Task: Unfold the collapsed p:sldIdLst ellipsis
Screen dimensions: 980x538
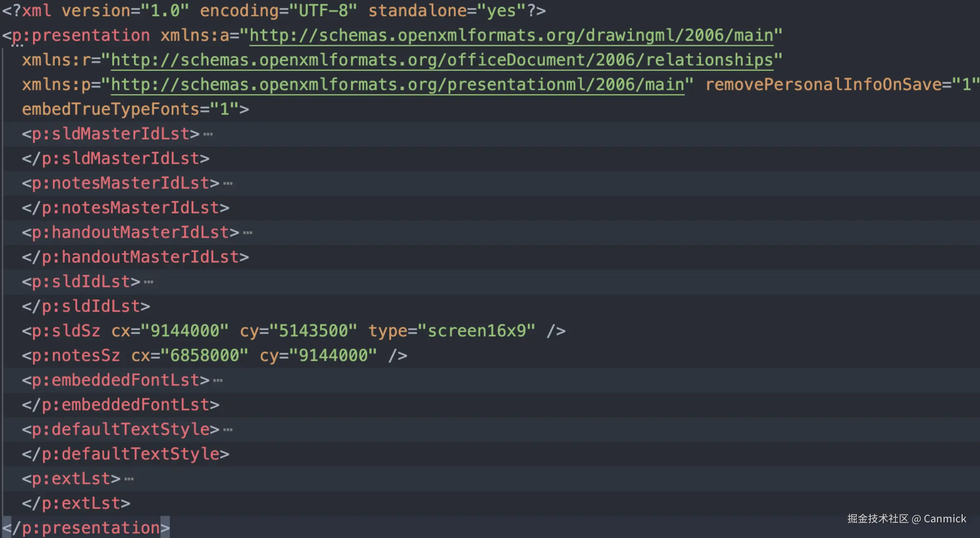Action: pyautogui.click(x=149, y=282)
